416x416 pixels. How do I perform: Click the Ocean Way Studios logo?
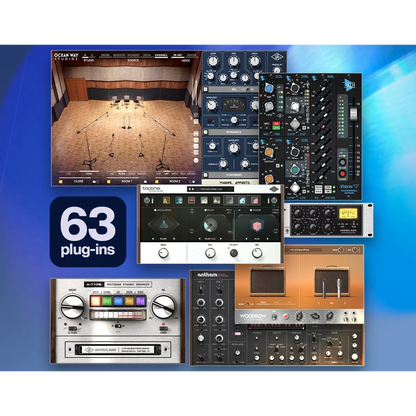[66, 57]
